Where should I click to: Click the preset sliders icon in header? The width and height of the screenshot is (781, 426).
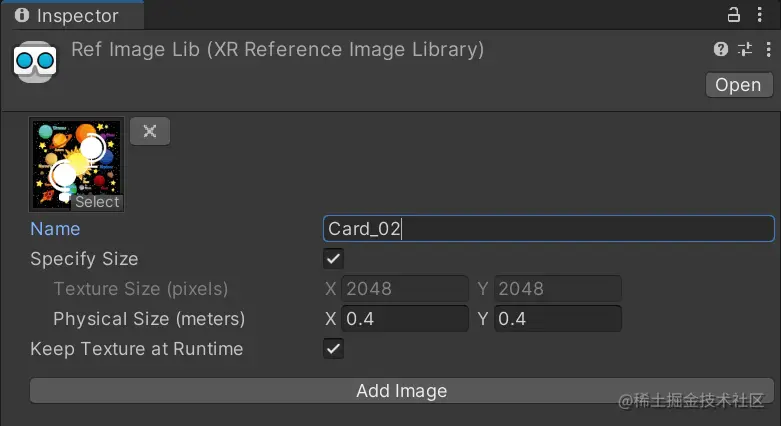pos(745,49)
